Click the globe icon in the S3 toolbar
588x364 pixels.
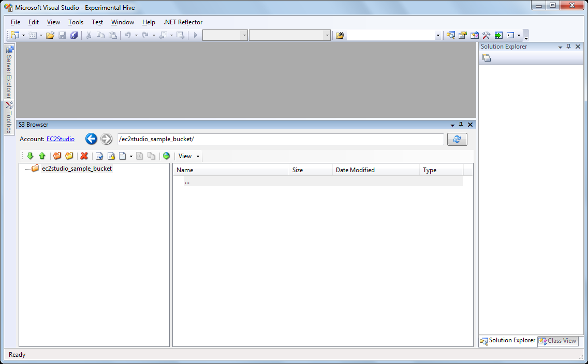(x=166, y=156)
